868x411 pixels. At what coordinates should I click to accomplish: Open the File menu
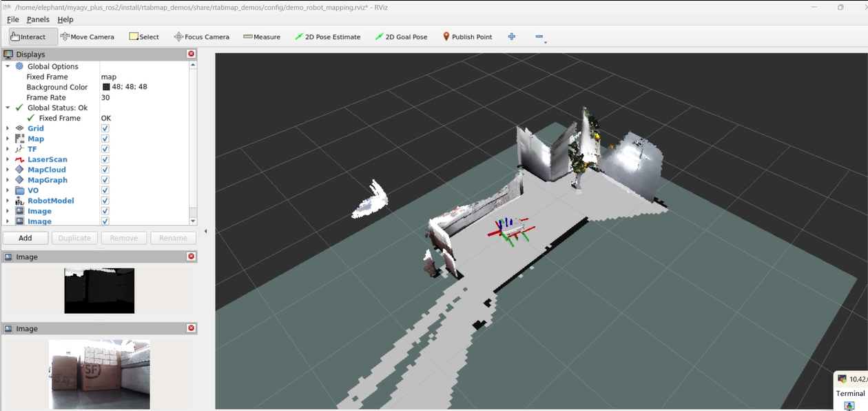pyautogui.click(x=13, y=19)
